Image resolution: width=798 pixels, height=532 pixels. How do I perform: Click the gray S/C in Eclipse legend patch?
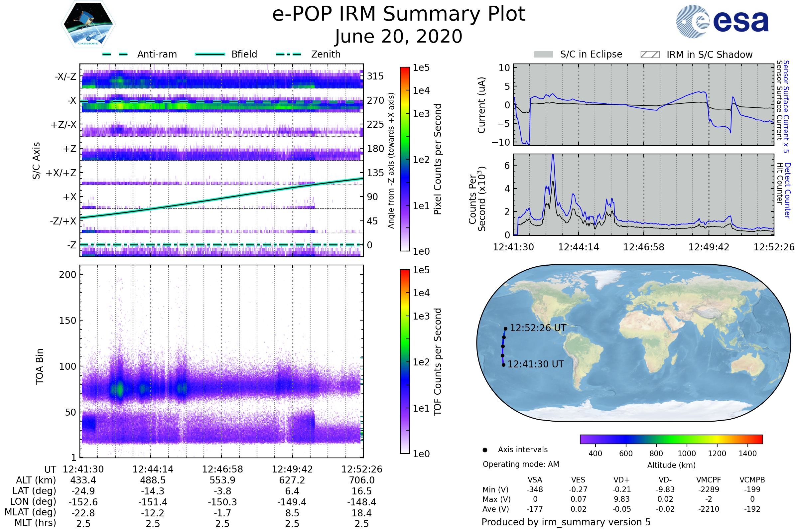(543, 55)
